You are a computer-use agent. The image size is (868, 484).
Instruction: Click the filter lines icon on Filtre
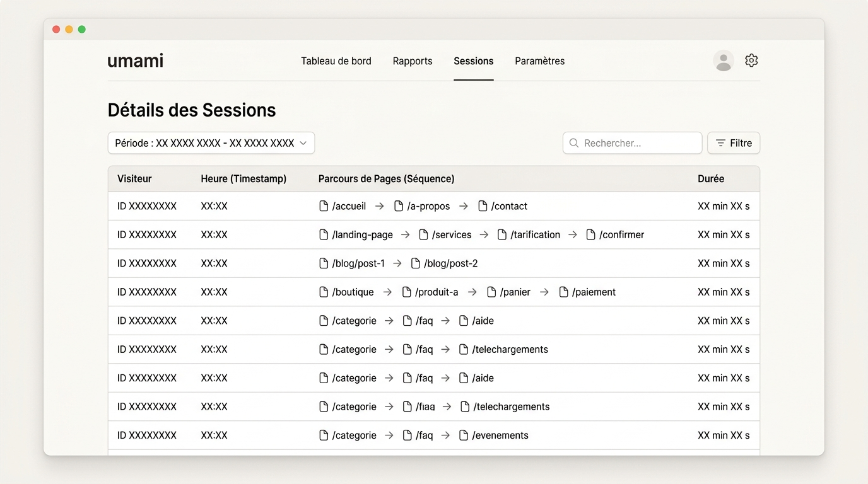720,143
